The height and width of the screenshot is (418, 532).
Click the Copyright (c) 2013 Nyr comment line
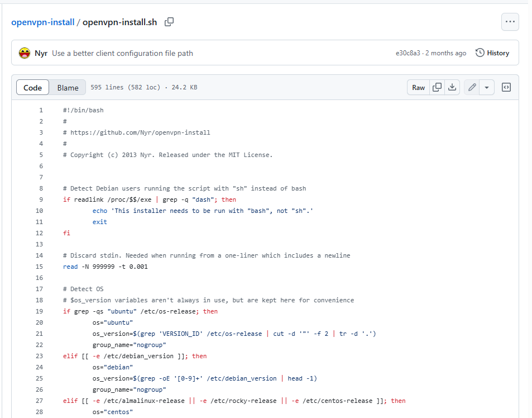pos(167,155)
